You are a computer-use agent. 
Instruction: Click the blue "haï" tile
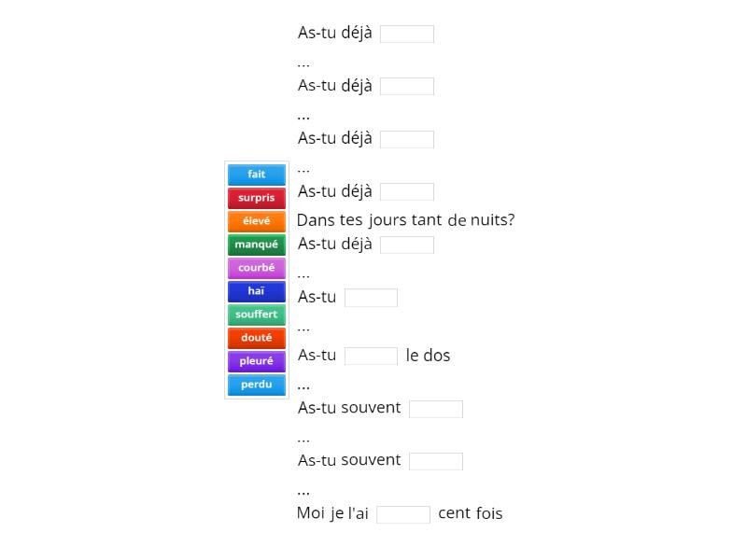(x=256, y=291)
